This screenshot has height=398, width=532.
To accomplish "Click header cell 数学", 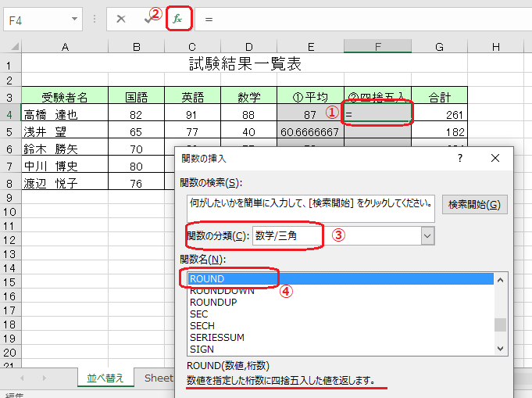I will point(248,97).
